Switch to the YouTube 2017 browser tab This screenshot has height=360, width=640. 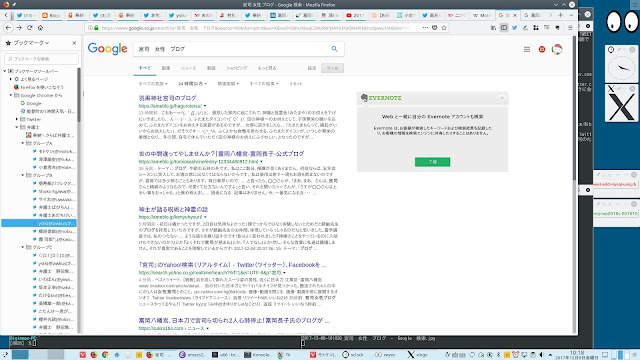tap(355, 15)
